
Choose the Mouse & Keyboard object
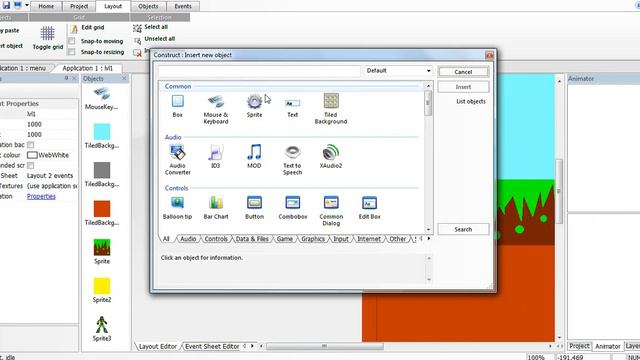tap(216, 109)
